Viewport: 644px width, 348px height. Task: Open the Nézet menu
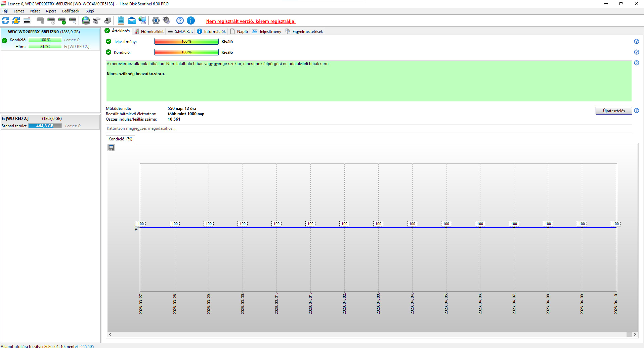point(35,11)
